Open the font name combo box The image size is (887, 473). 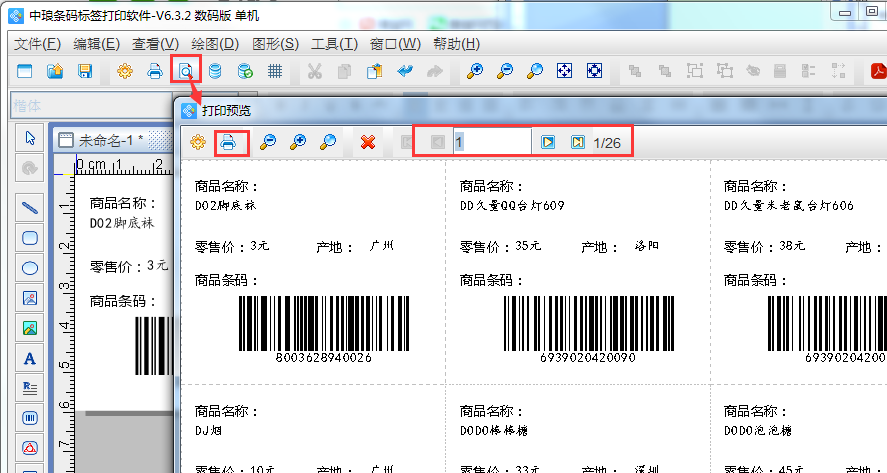tap(90, 105)
